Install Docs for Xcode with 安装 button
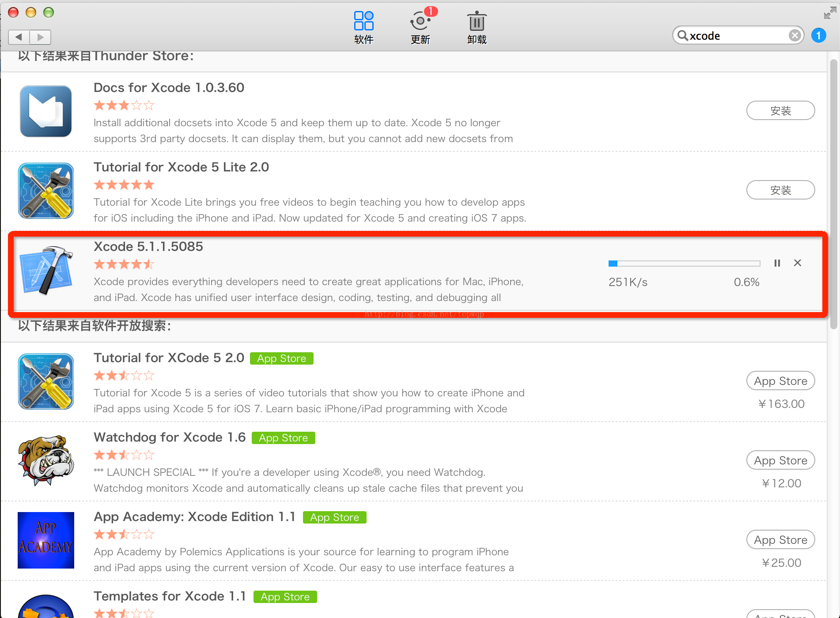The width and height of the screenshot is (840, 618). click(x=780, y=110)
